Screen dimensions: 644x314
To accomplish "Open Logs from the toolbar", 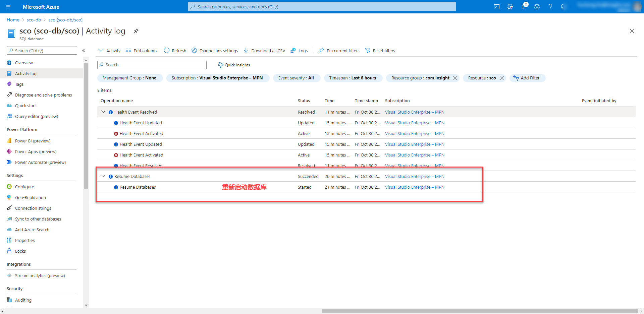I will pyautogui.click(x=299, y=51).
